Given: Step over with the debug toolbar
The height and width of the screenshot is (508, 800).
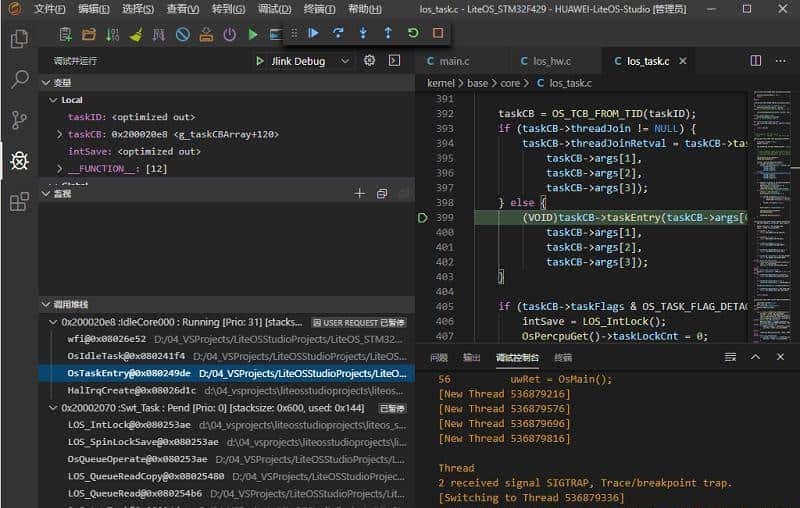Looking at the screenshot, I should 338,33.
